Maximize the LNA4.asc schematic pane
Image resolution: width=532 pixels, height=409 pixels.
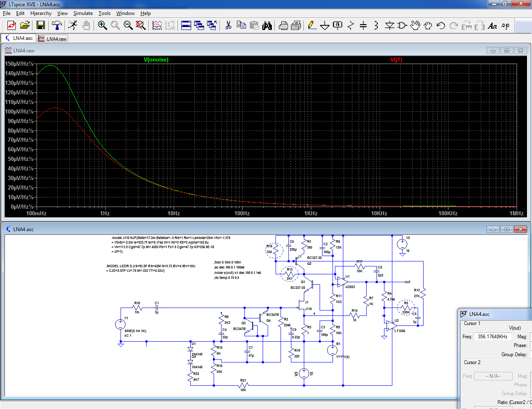click(507, 229)
